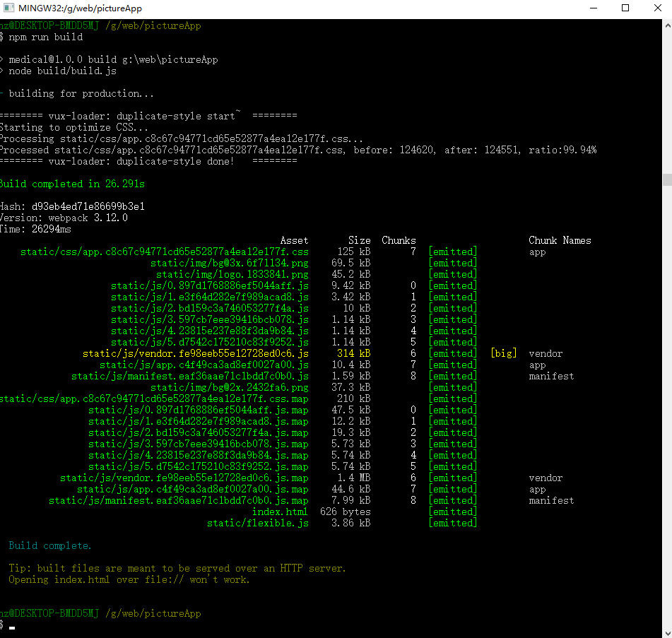672x638 pixels.
Task: Click static/js/vendor.fe98eeb55e12728ed0c6.js.map asset
Action: (184, 478)
